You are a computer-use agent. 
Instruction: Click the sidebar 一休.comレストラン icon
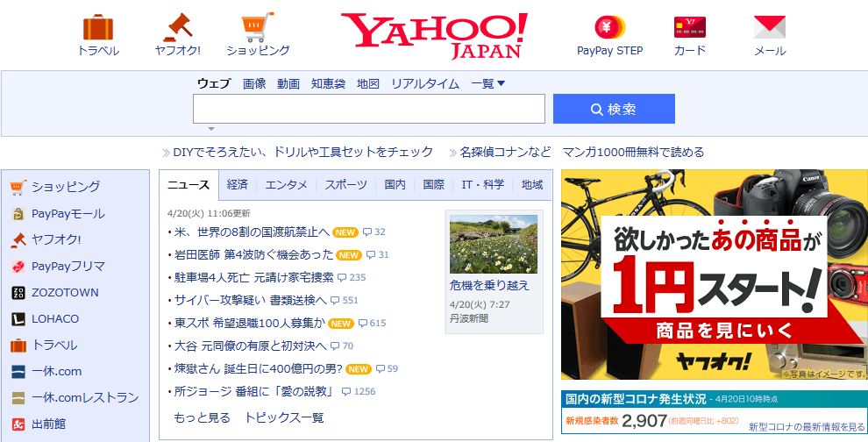(x=18, y=397)
